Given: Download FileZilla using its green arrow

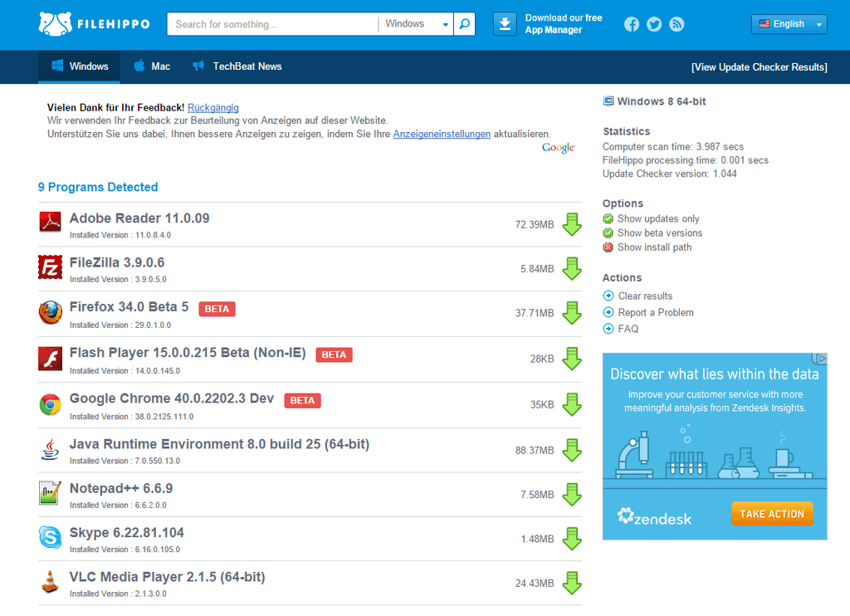Looking at the screenshot, I should click(x=572, y=269).
